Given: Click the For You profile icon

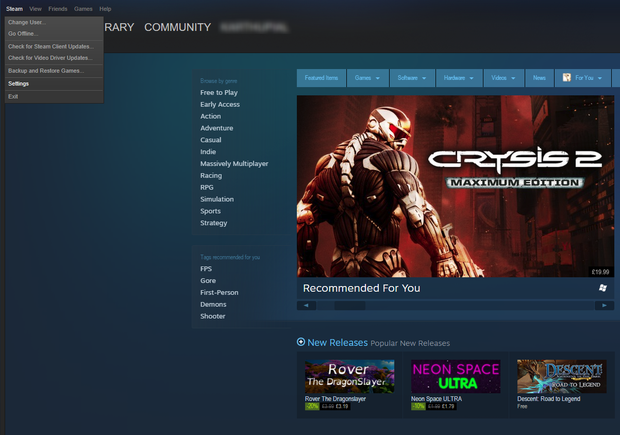Looking at the screenshot, I should [567, 77].
